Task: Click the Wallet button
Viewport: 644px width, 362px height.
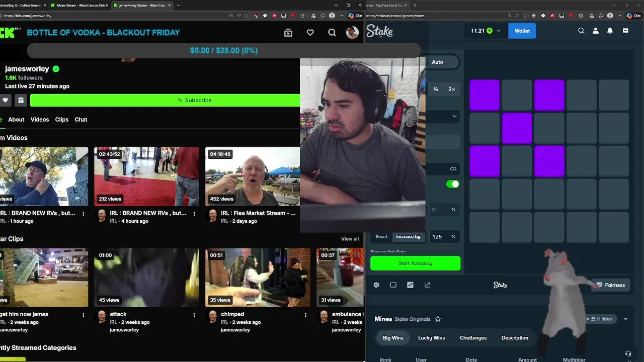Action: [x=522, y=31]
